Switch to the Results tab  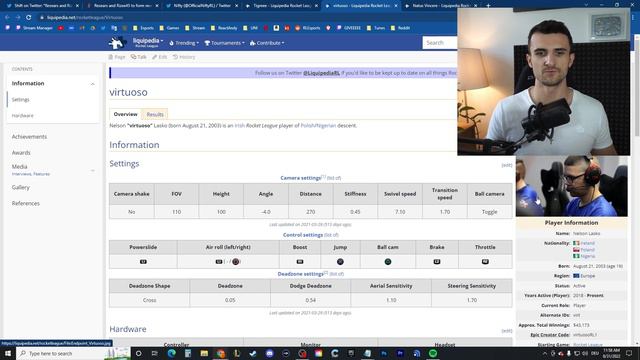coord(155,115)
